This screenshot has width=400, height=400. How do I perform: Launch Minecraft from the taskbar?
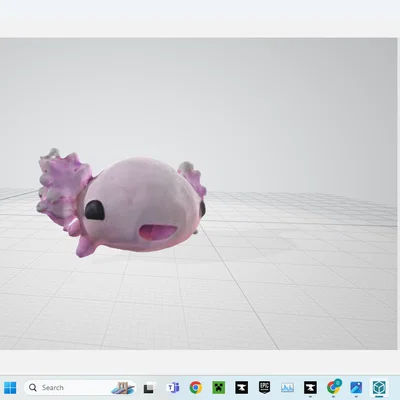click(219, 388)
